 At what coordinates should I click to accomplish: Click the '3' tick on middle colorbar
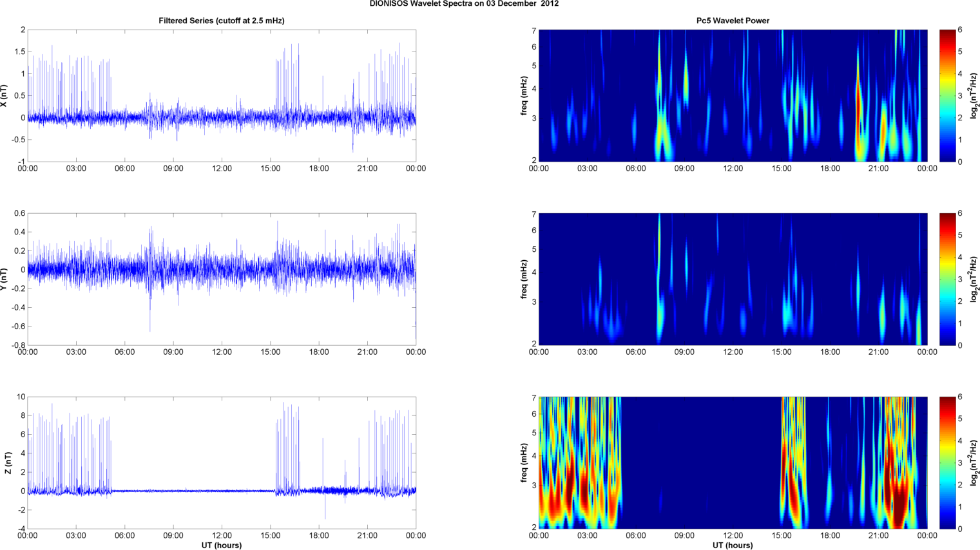point(960,280)
